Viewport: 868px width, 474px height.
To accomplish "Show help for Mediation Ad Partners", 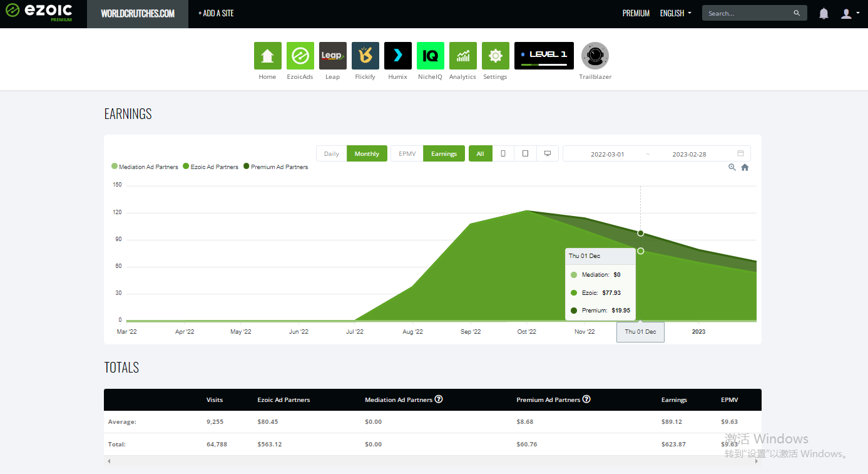I will tap(439, 399).
